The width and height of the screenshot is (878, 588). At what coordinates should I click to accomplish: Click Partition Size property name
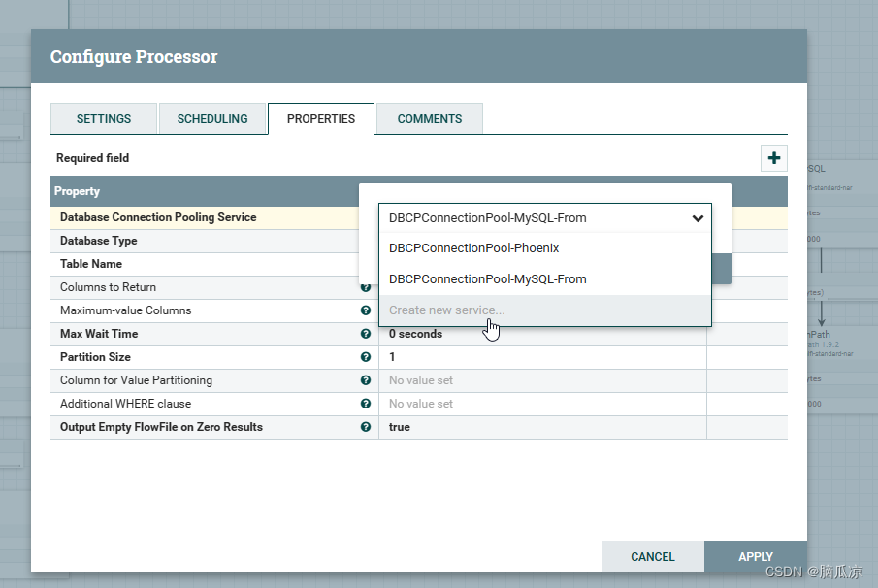coord(95,357)
